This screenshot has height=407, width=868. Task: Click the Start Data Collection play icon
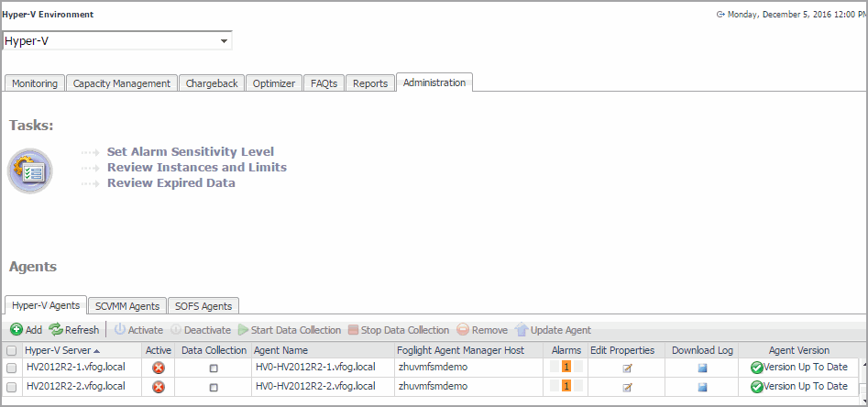tap(243, 330)
